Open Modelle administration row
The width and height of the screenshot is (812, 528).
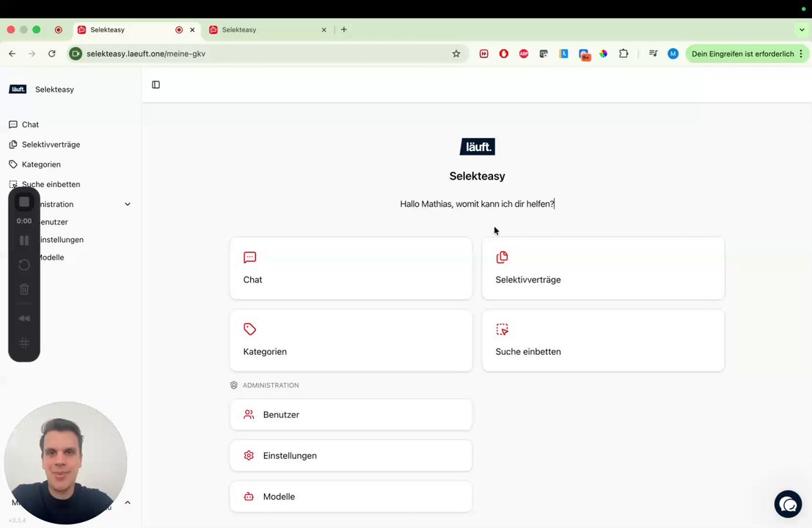click(x=351, y=496)
